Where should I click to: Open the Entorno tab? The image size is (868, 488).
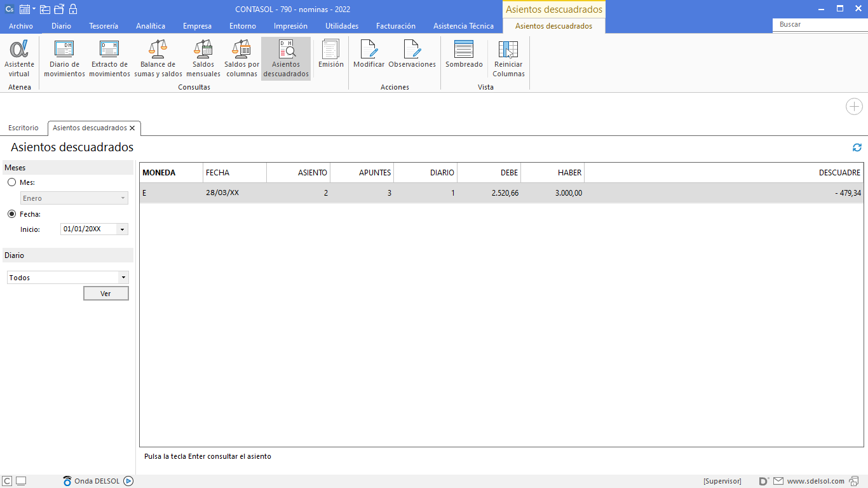(x=243, y=26)
